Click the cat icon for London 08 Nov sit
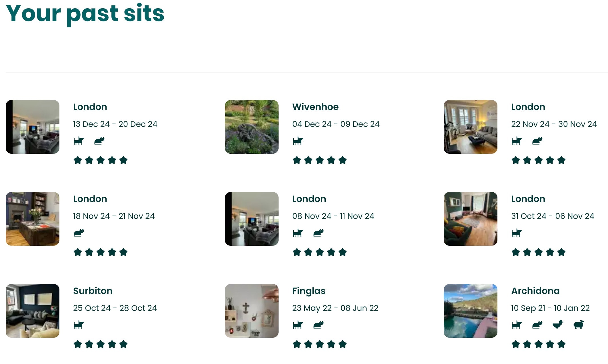This screenshot has width=608, height=364. point(319,233)
